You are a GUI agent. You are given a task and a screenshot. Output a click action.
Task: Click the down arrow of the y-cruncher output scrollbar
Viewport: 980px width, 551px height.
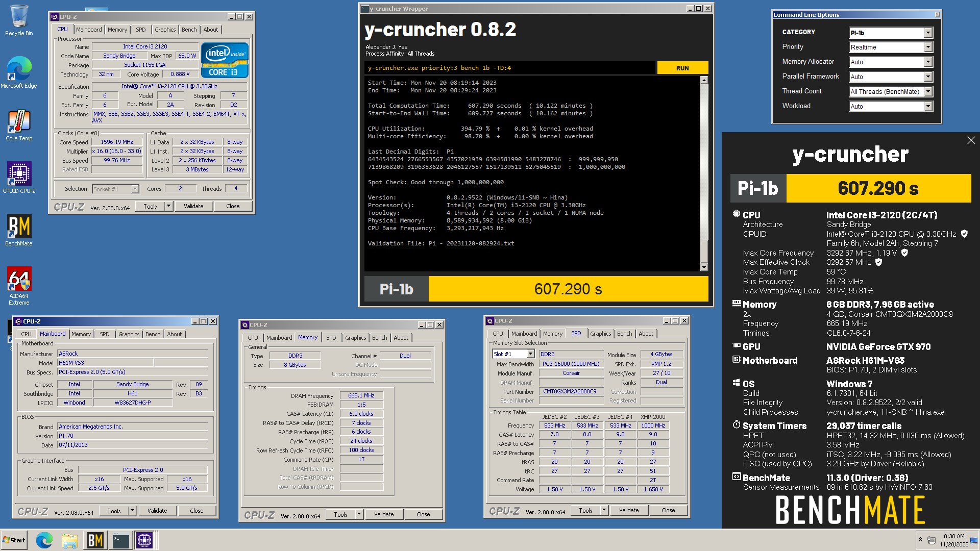(x=704, y=267)
